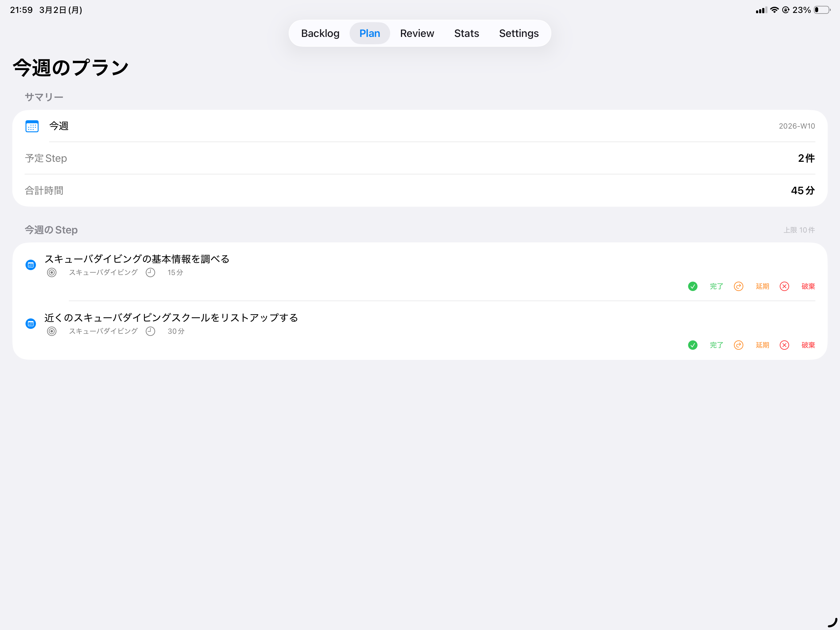The image size is (840, 630).
Task: Switch to the Backlog tab
Action: tap(320, 34)
